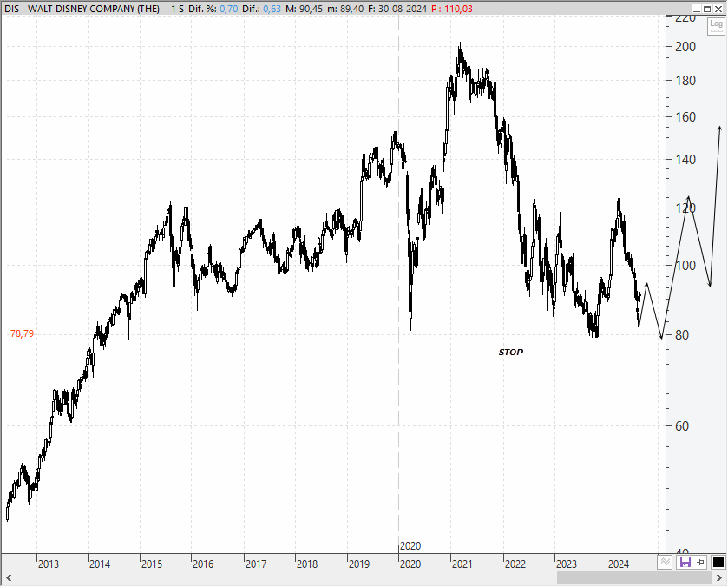Click the purple save diskette icon
The height and width of the screenshot is (587, 728).
point(685,562)
